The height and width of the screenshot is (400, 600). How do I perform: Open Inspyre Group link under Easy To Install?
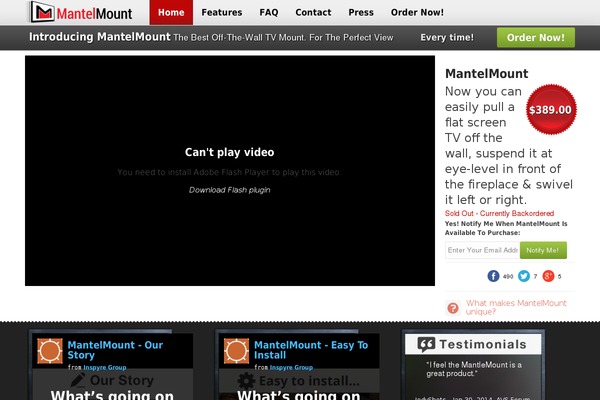tap(291, 367)
